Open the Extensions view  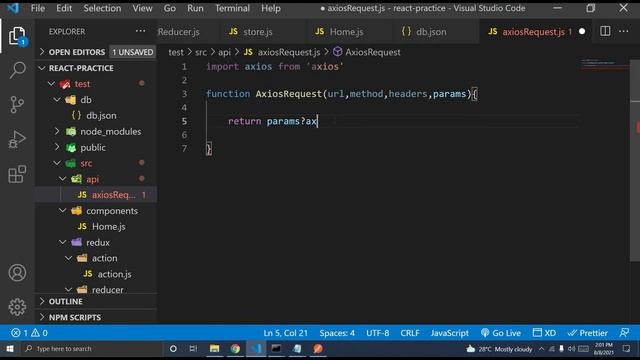(17, 174)
